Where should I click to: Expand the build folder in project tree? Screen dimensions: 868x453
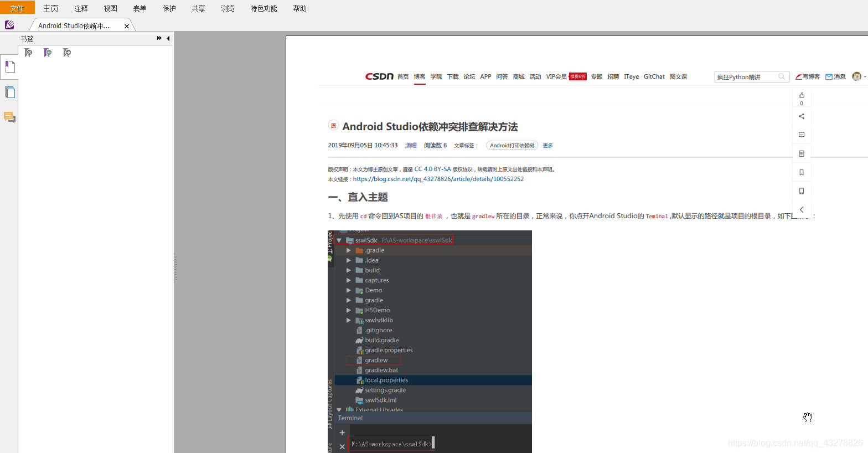(x=349, y=270)
